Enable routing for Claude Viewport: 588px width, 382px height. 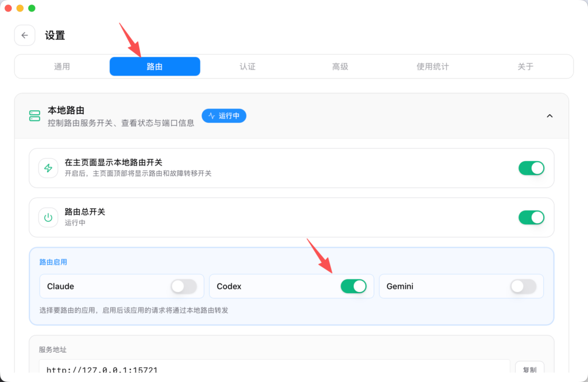(x=184, y=287)
